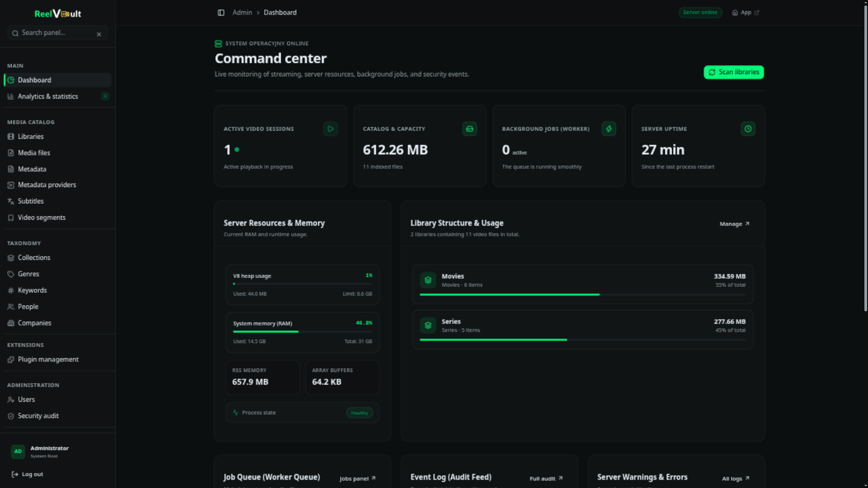
Task: Click the Series usage progress bar
Action: (x=583, y=340)
